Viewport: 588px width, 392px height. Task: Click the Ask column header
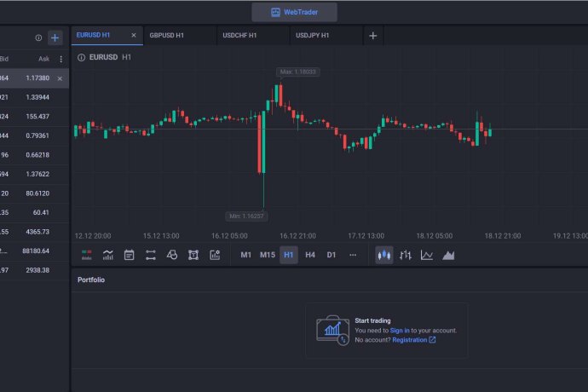point(43,59)
